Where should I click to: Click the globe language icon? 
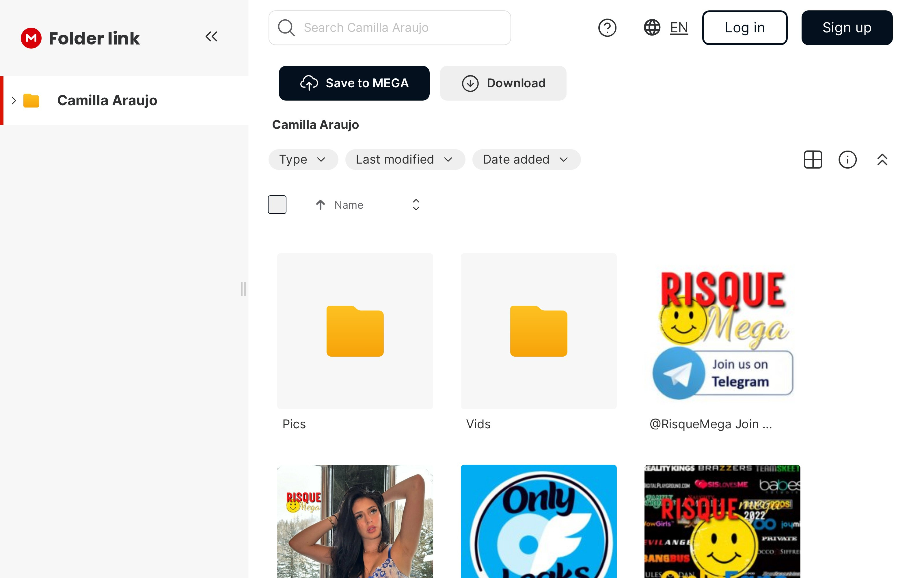click(x=652, y=27)
